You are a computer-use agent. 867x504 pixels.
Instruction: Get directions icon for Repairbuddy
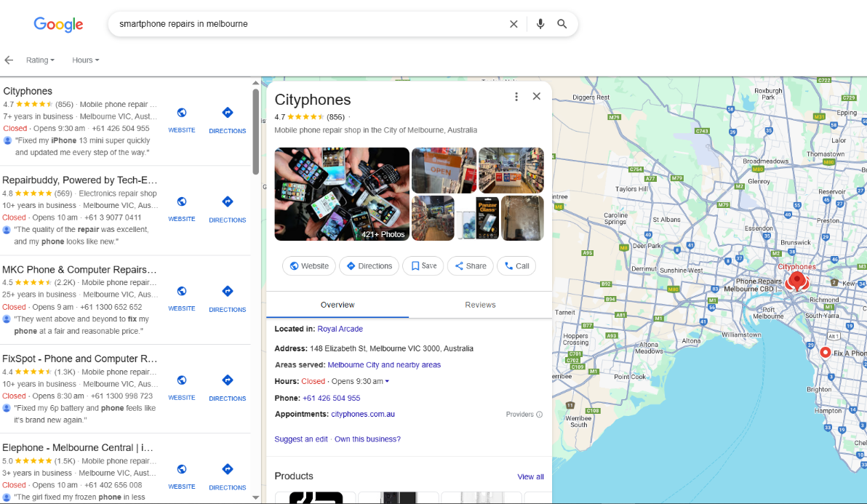click(227, 201)
